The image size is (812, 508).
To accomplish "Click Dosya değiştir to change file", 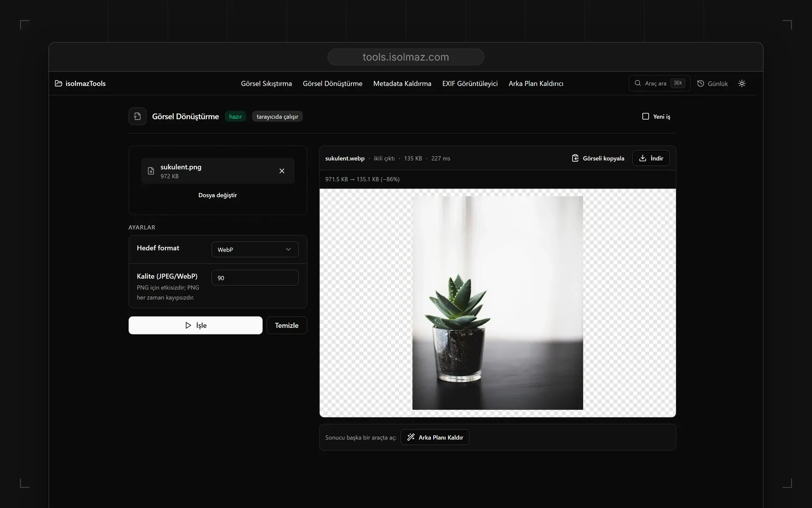I will pyautogui.click(x=218, y=195).
